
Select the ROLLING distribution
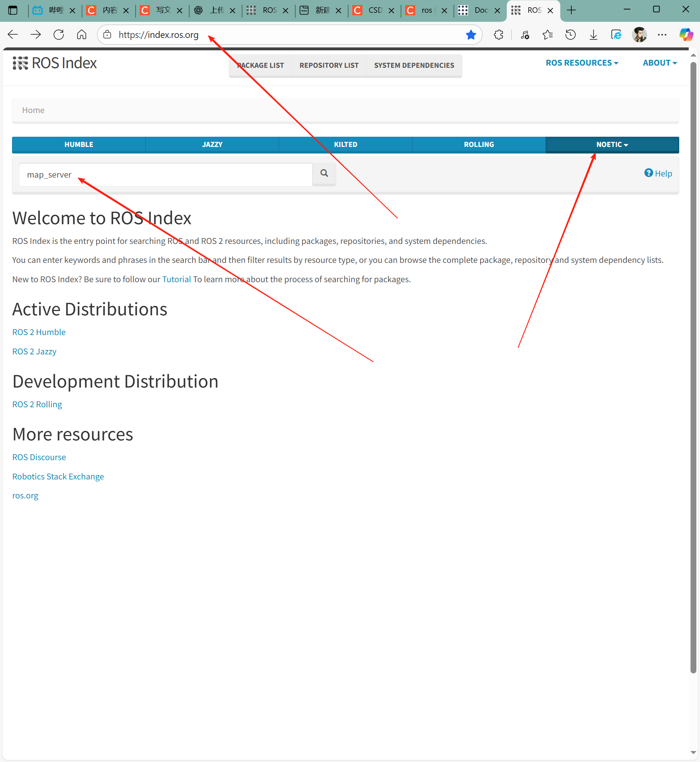479,145
